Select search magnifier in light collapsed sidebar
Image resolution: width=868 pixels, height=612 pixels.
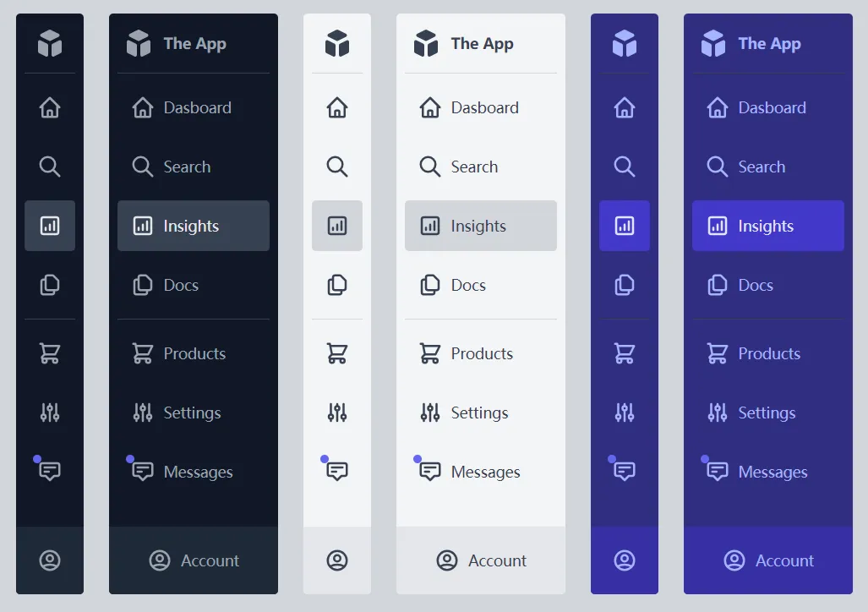(x=337, y=167)
